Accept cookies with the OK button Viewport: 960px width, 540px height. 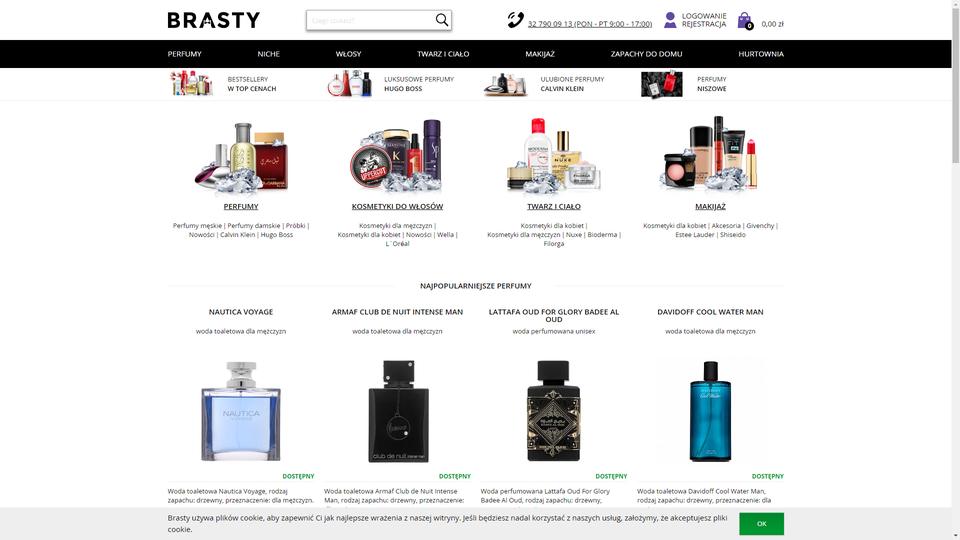(x=761, y=523)
